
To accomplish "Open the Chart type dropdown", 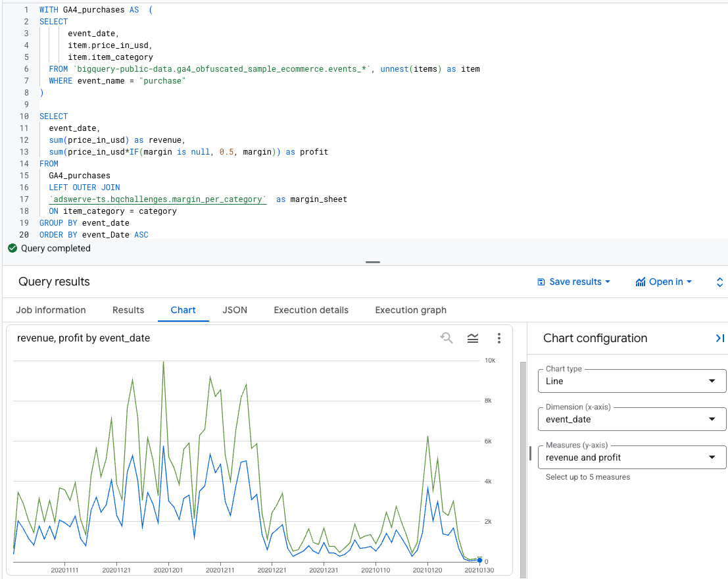I will [x=631, y=381].
